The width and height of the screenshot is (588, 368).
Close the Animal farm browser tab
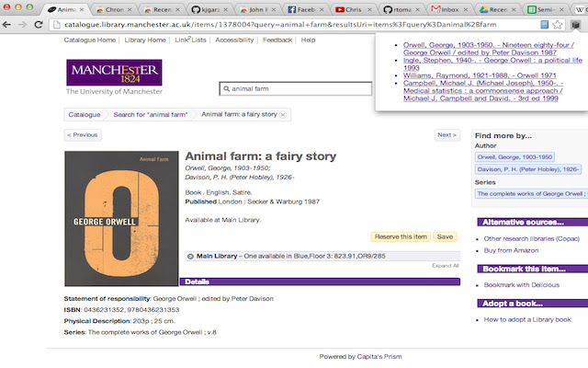[82, 10]
